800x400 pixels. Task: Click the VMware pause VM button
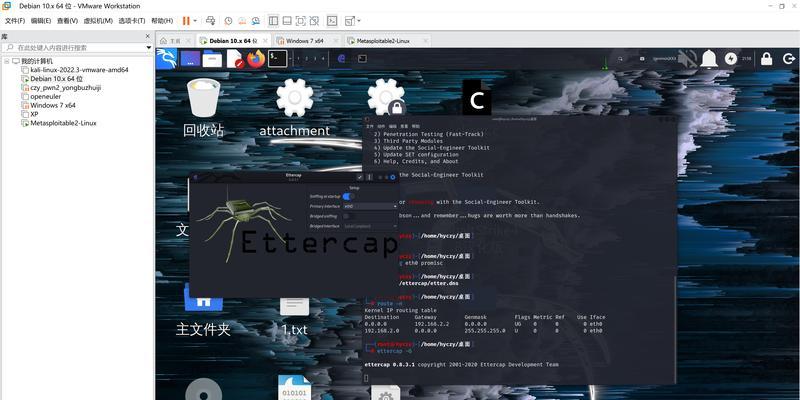(x=186, y=21)
